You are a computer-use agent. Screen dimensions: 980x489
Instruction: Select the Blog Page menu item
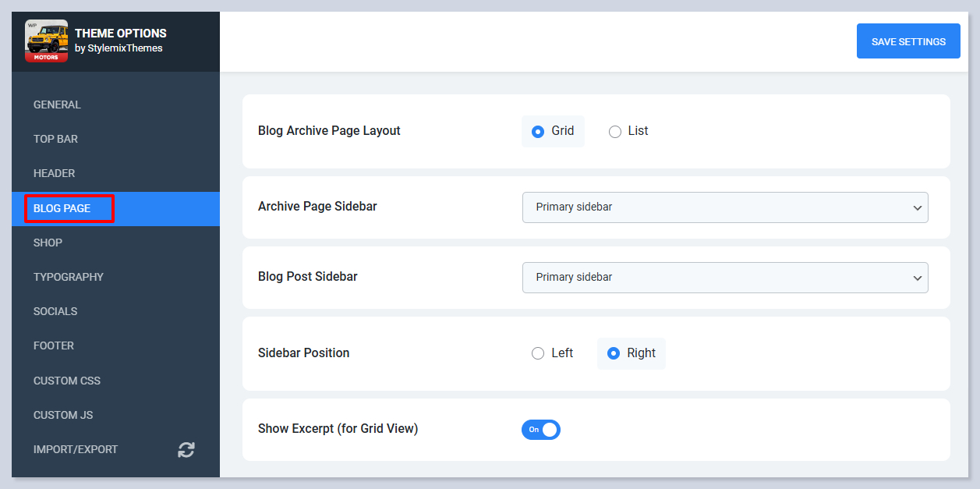(62, 208)
